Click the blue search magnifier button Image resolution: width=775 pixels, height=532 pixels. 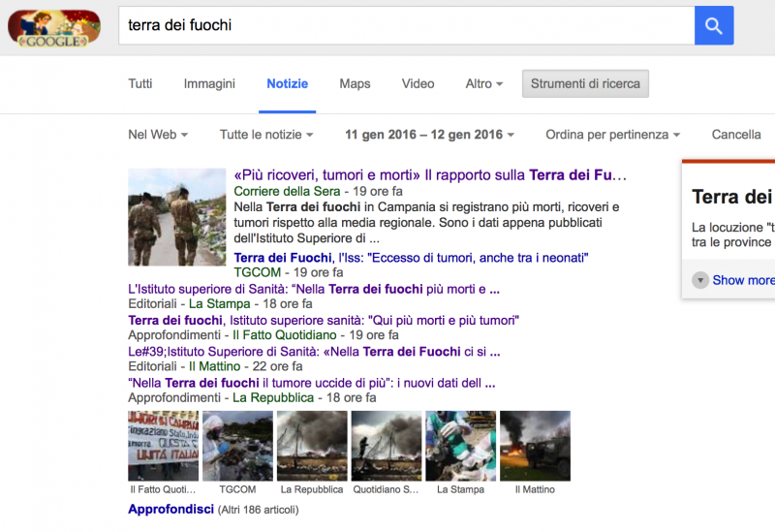(x=714, y=26)
